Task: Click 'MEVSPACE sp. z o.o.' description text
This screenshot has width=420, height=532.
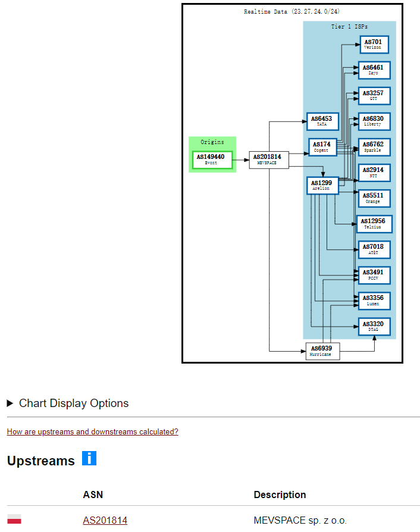Action: 300,520
